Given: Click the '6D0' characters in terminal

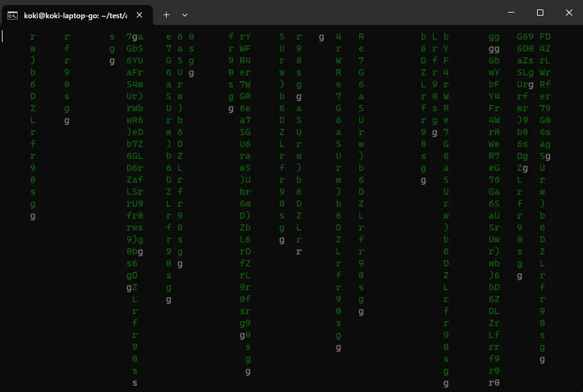Looking at the screenshot, I should (525, 49).
